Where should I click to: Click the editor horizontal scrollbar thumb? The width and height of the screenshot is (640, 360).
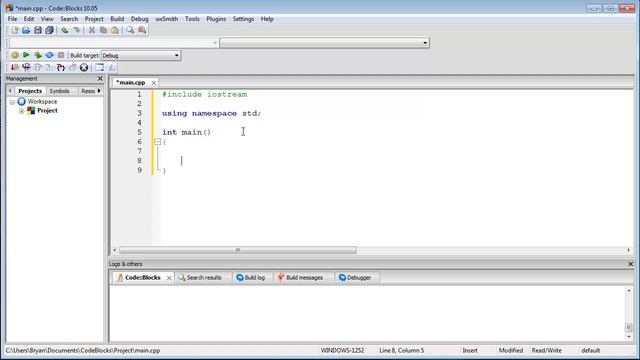click(238, 250)
